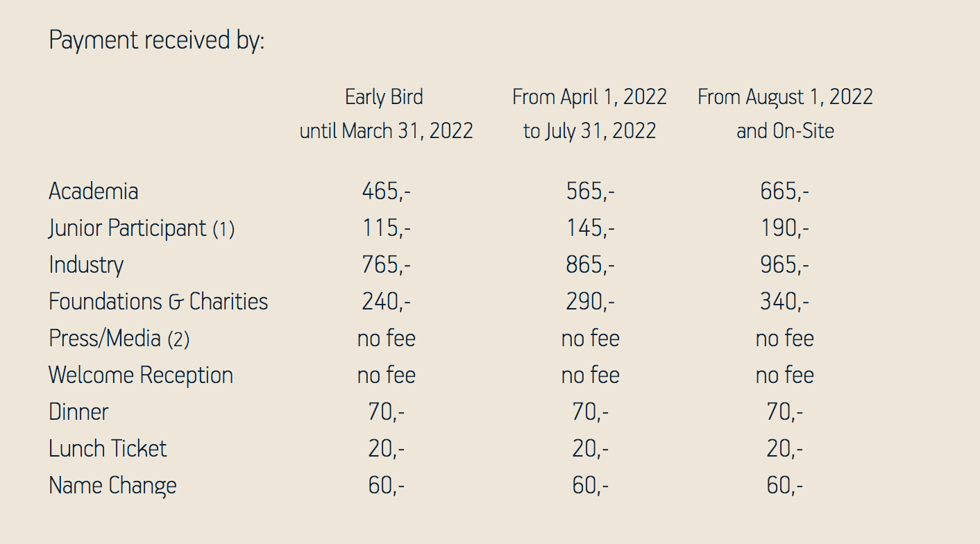
Task: Click the Dinner row label
Action: pyautogui.click(x=78, y=411)
